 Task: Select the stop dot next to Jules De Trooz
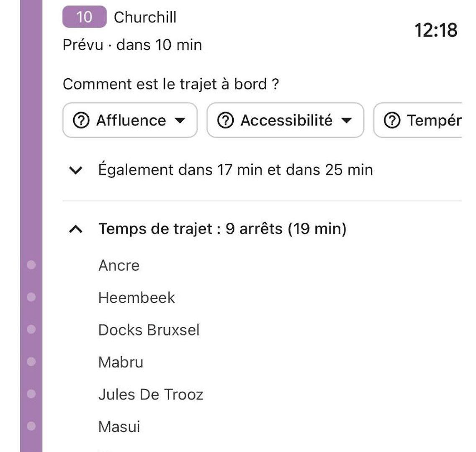click(31, 394)
